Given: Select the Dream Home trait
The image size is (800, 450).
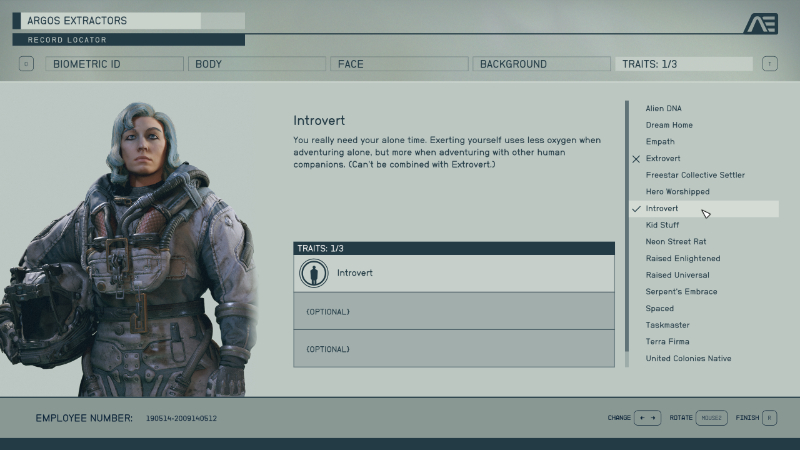Looking at the screenshot, I should coord(669,125).
